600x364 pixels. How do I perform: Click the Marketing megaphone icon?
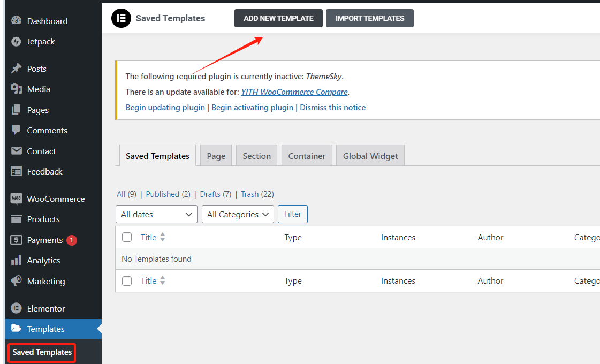click(x=16, y=281)
